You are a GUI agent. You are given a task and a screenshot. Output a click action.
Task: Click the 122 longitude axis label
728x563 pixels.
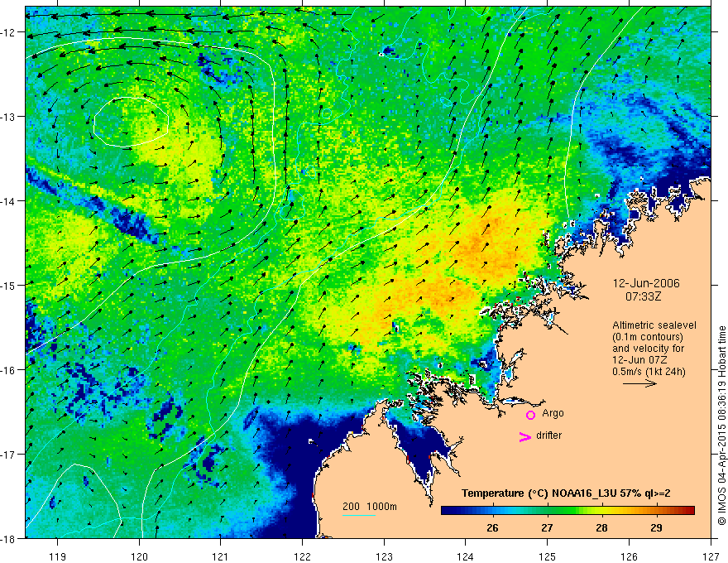point(302,556)
